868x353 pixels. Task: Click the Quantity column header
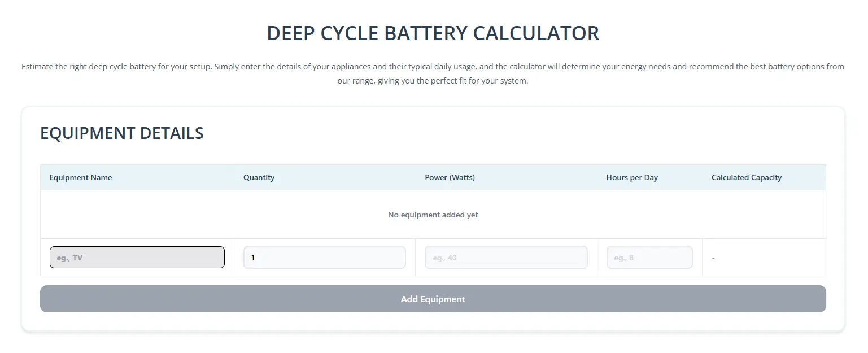tap(259, 177)
